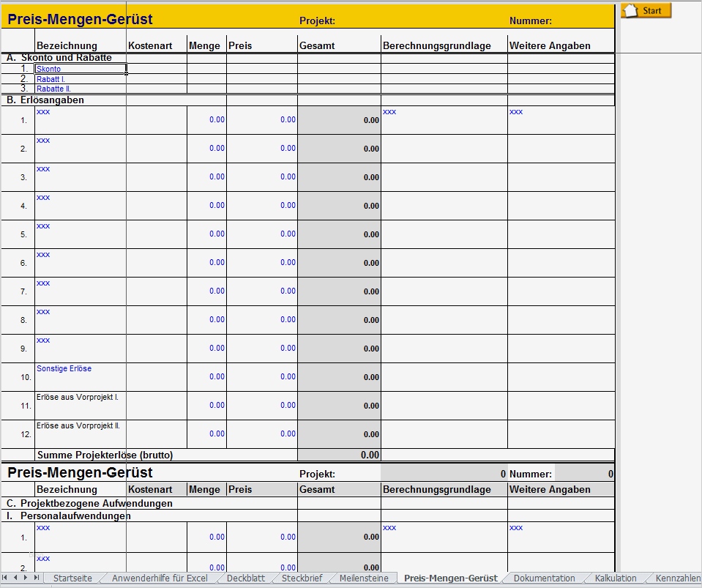Select the Preis-Mengen-Gerüst sheet tab
Image resolution: width=702 pixels, height=588 pixels.
(451, 578)
